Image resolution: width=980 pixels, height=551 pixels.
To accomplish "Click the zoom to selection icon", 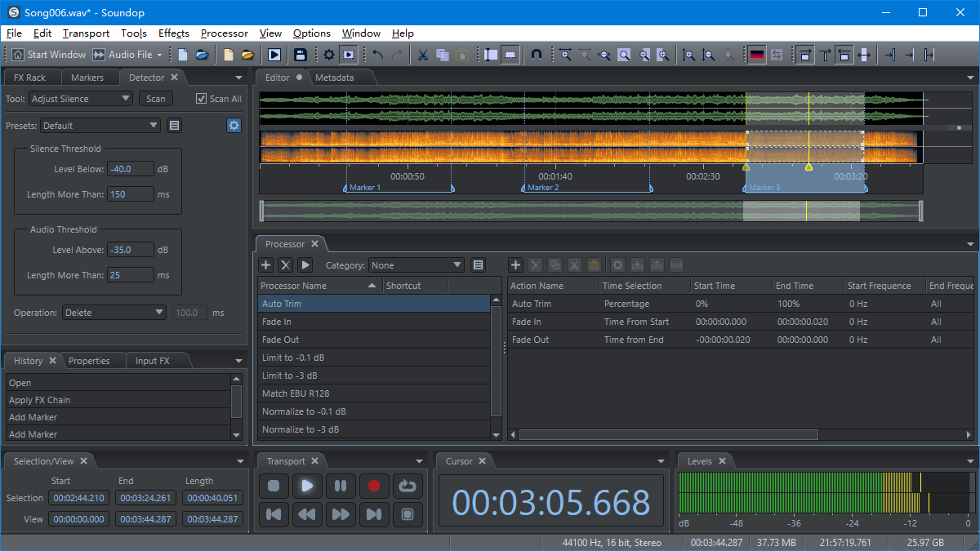I will pos(624,55).
